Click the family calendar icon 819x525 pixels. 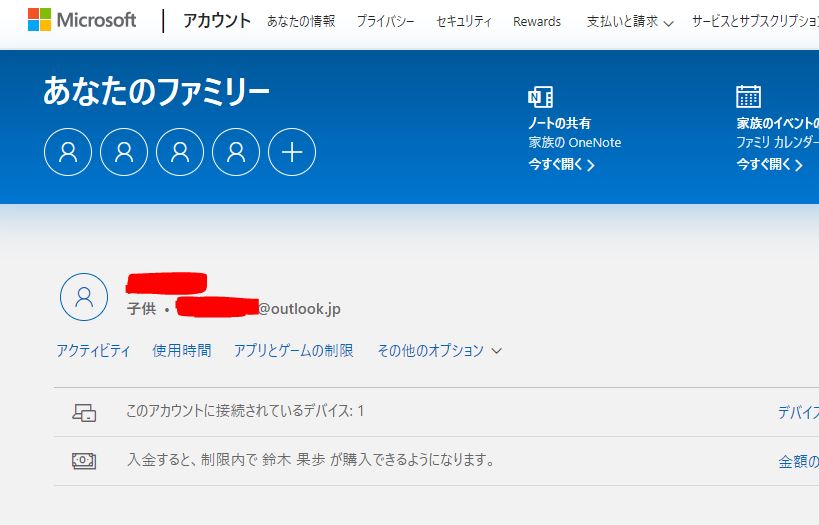click(748, 96)
